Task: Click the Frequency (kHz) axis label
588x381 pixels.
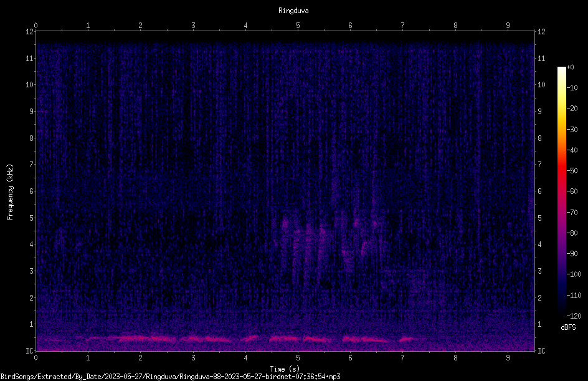Action: click(10, 192)
